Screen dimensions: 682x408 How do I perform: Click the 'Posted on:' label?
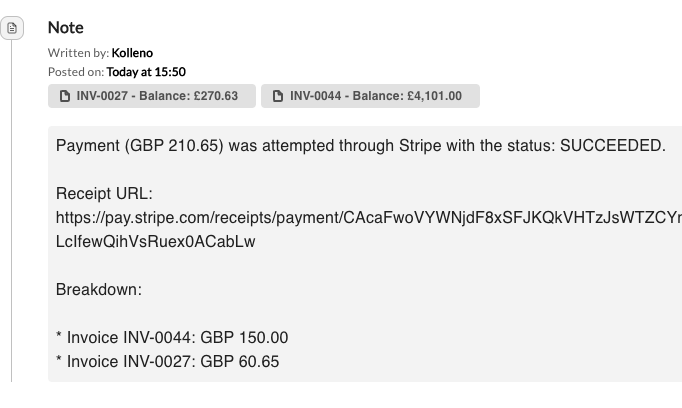tap(76, 72)
